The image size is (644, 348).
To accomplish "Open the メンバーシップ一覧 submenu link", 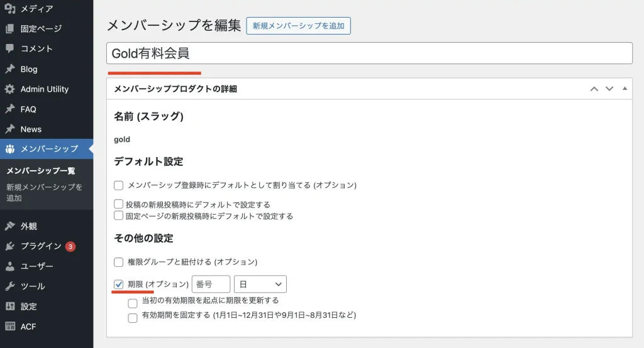I will click(41, 171).
